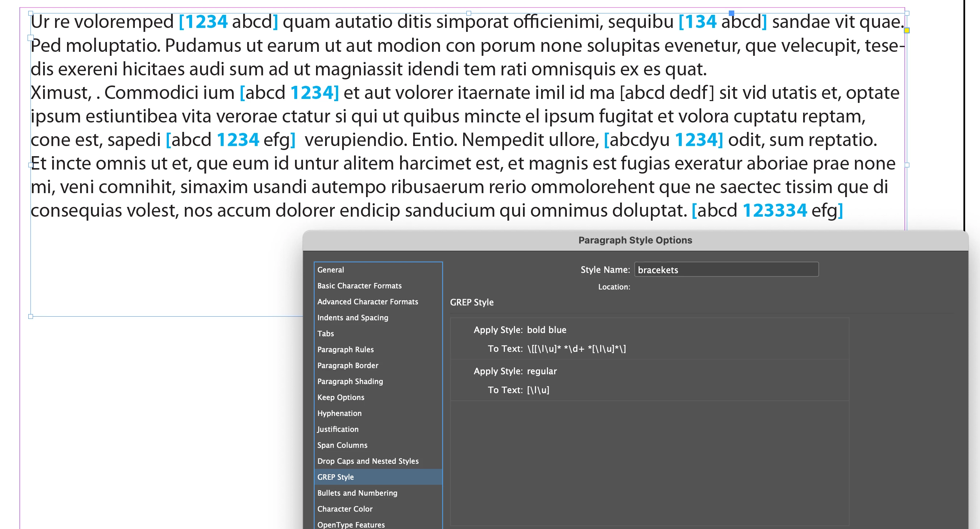
Task: Select Justification category
Action: click(337, 429)
